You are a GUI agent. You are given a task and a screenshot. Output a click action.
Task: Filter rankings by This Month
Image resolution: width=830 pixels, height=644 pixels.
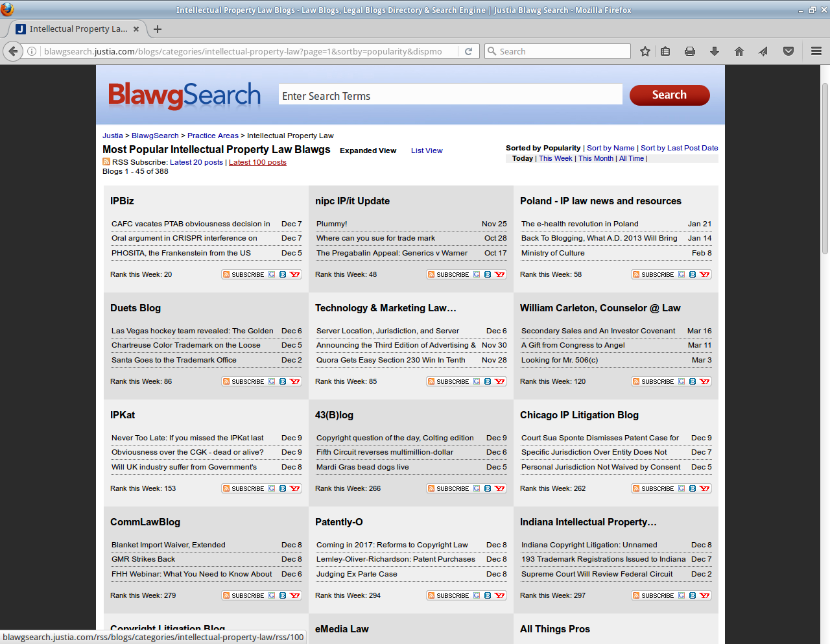point(596,158)
